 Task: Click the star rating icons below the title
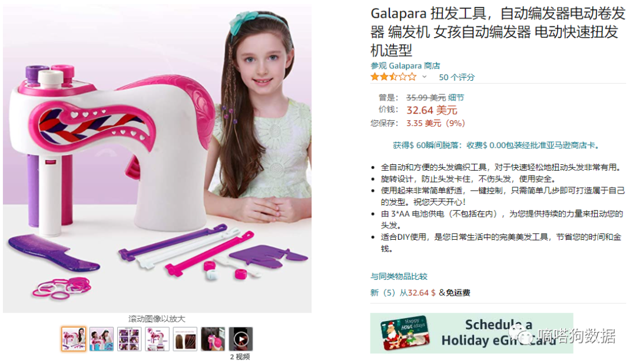393,77
